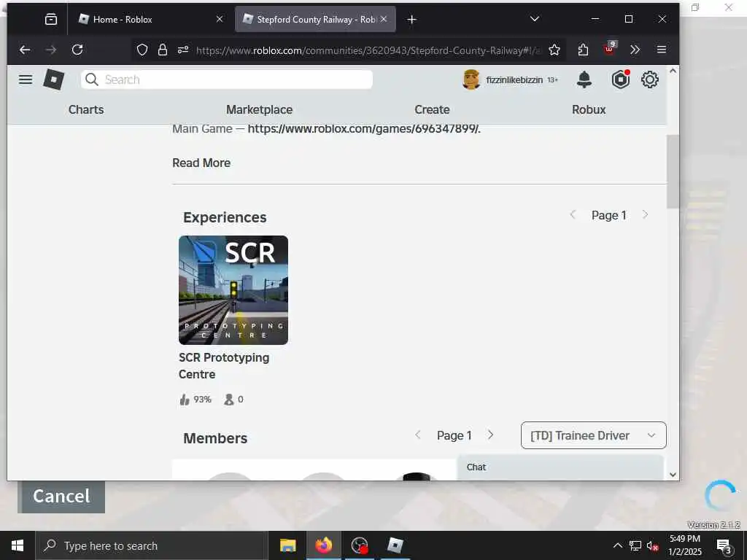Image resolution: width=747 pixels, height=560 pixels.
Task: Open the Chat panel header
Action: pyautogui.click(x=560, y=467)
